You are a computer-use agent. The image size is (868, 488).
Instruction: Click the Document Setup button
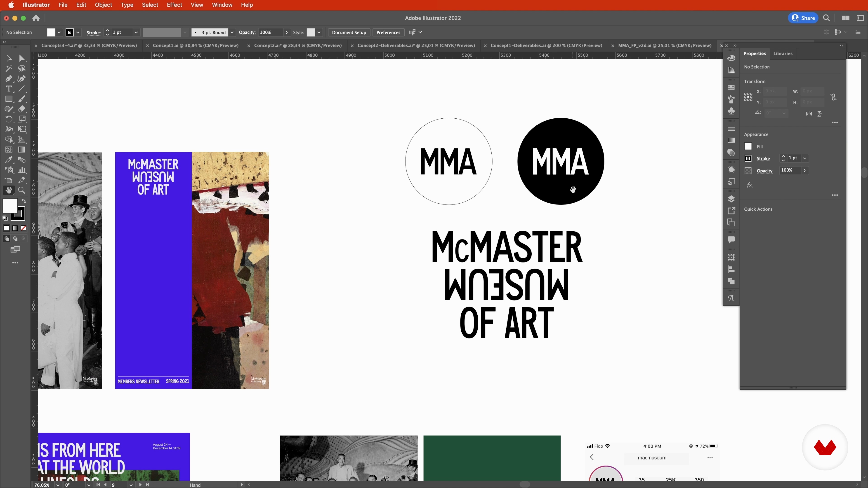coord(349,32)
